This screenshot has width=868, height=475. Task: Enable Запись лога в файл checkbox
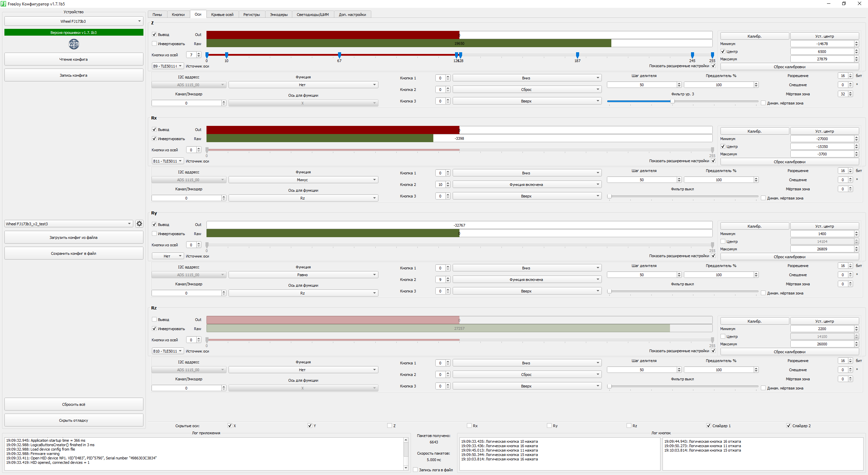(x=415, y=470)
